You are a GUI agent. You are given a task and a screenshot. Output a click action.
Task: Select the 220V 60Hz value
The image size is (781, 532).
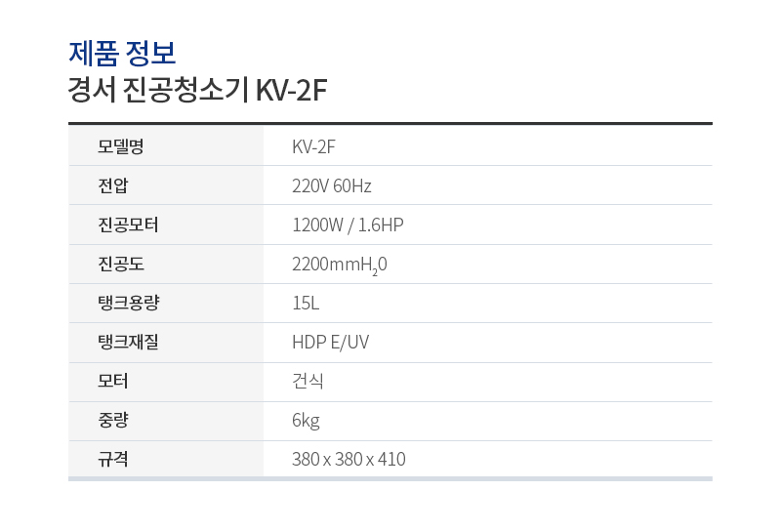(x=331, y=185)
